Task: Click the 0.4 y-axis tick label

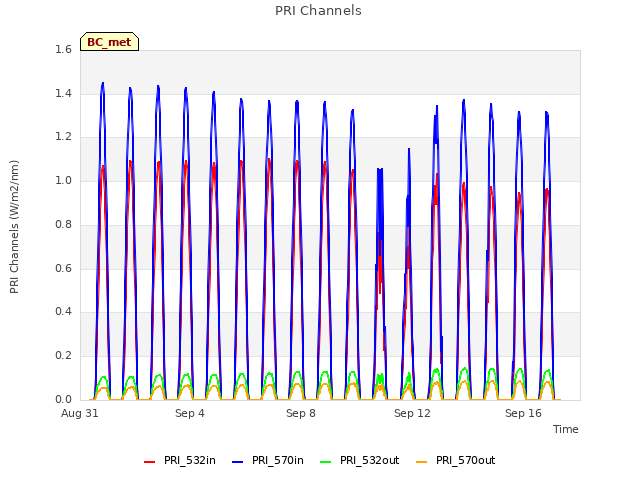Action: click(63, 311)
